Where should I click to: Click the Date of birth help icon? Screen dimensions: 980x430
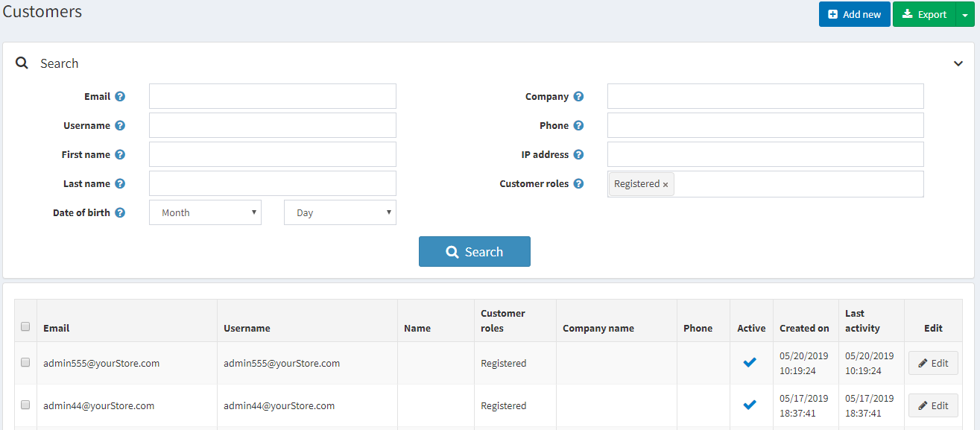coord(120,213)
